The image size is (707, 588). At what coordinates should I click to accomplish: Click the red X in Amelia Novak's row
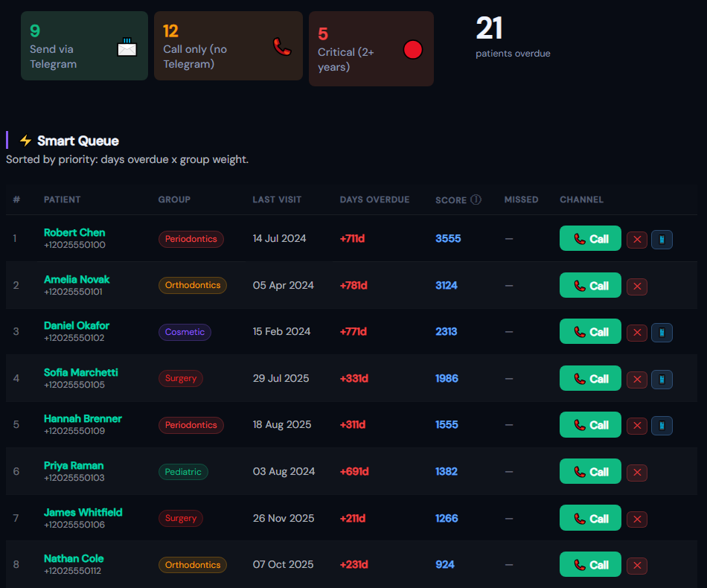[637, 287]
